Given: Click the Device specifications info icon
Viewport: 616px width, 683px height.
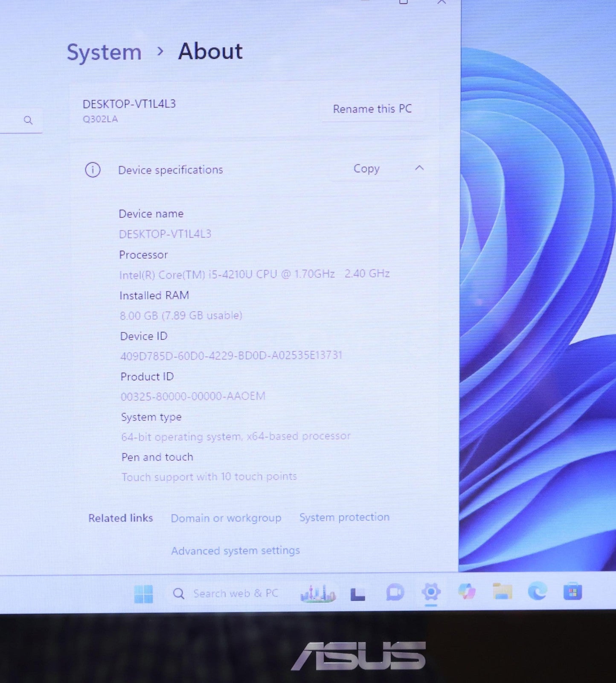Looking at the screenshot, I should [x=93, y=170].
